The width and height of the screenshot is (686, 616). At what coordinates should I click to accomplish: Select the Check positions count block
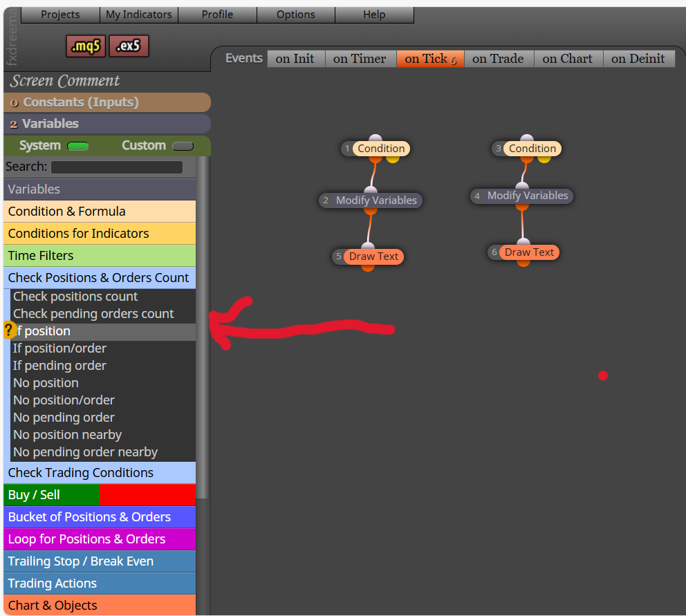coord(103,297)
